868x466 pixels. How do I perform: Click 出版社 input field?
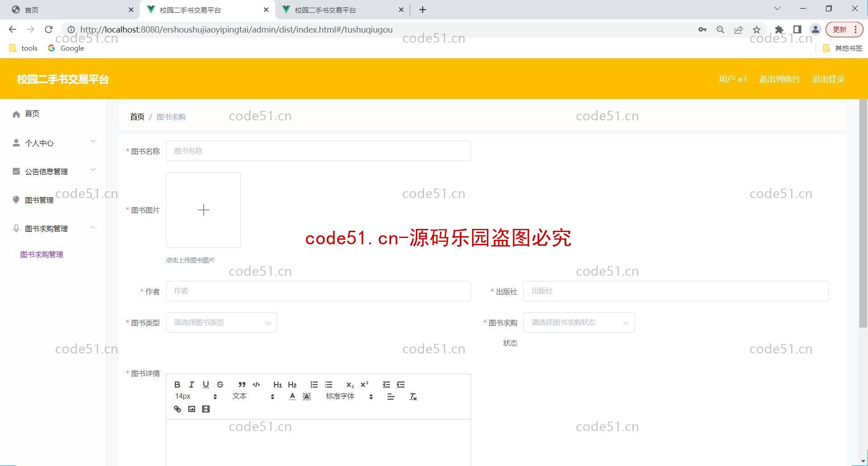pyautogui.click(x=676, y=291)
